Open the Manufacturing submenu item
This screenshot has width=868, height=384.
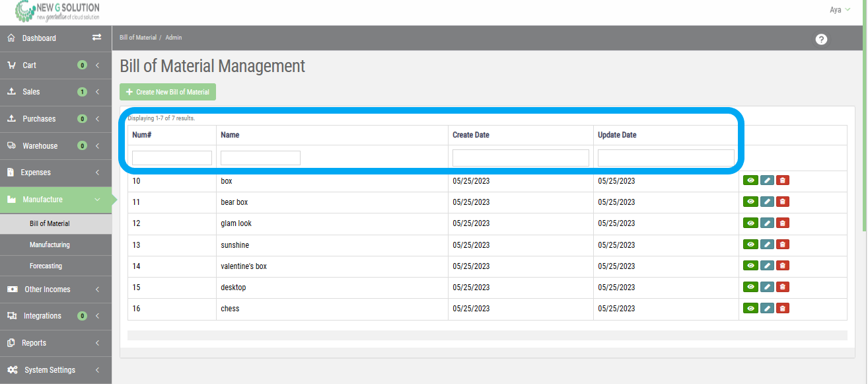coord(50,245)
